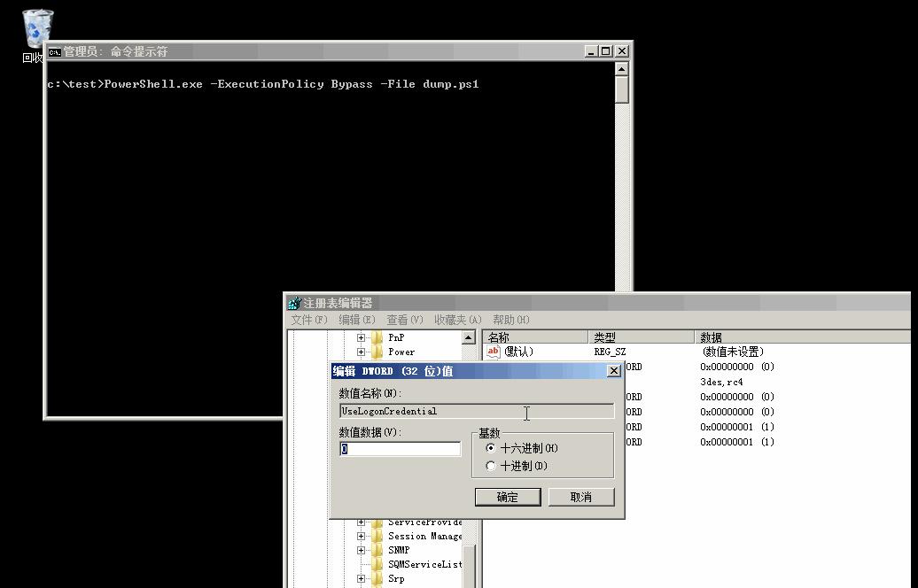Screen dimensions: 918x588
Task: Select the Srp folder icon
Action: coord(377,578)
